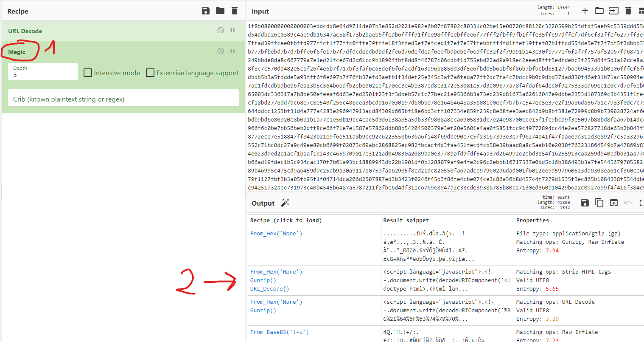
Task: Copy the output to clipboard
Action: [x=599, y=203]
